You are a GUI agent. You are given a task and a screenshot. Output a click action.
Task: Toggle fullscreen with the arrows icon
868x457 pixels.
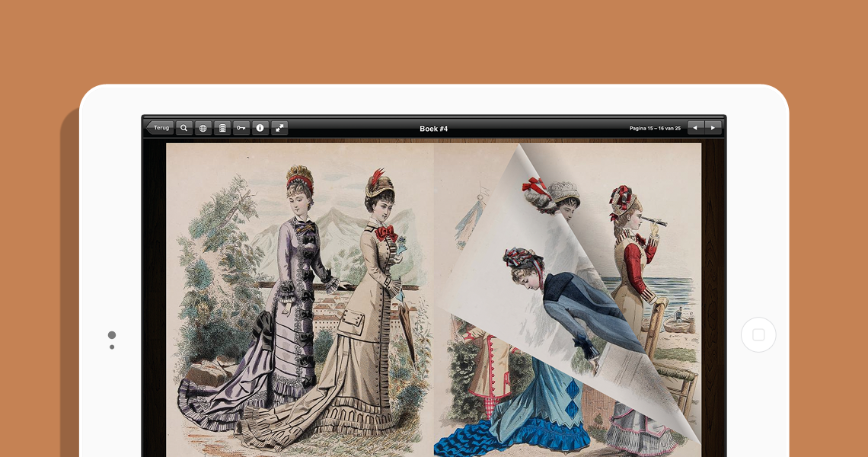coord(279,128)
